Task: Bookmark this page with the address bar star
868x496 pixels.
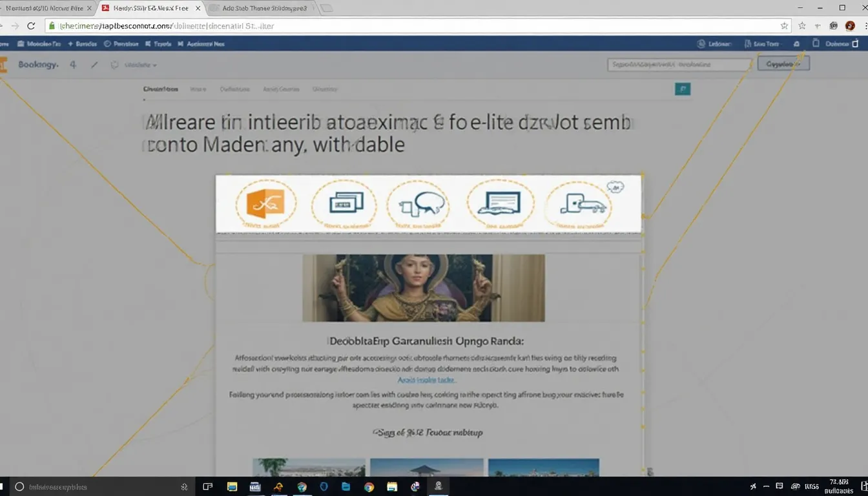Action: 784,26
